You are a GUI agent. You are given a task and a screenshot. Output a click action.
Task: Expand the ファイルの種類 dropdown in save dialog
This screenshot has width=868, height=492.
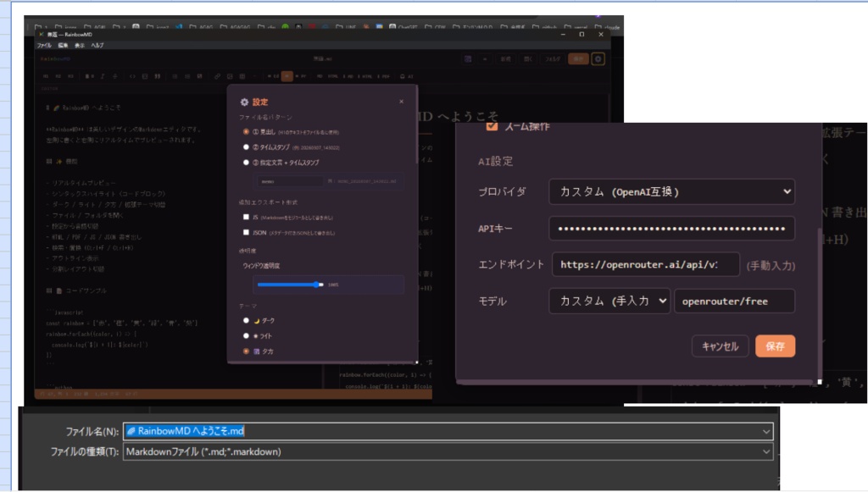pyautogui.click(x=765, y=451)
